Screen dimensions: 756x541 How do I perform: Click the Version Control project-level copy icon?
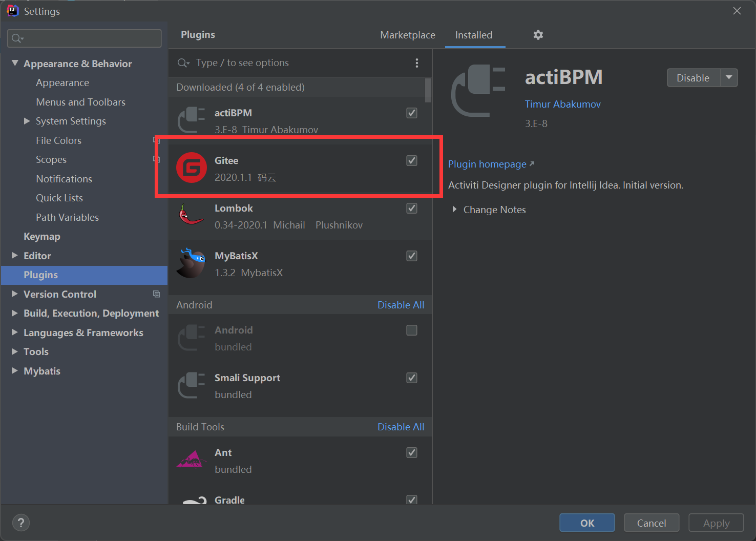tap(156, 294)
